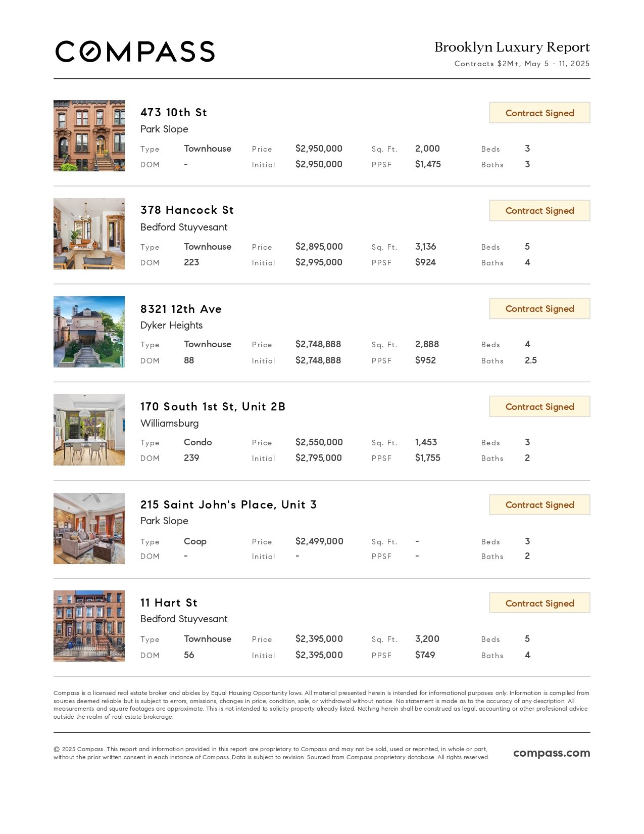Click the Compass logo in header
Image resolution: width=644 pixels, height=834 pixels.
coord(135,52)
